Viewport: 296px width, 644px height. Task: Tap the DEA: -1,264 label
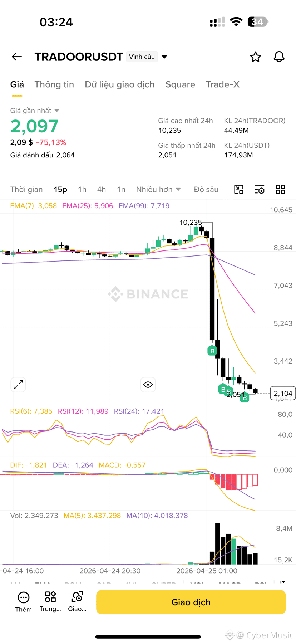[x=73, y=465]
